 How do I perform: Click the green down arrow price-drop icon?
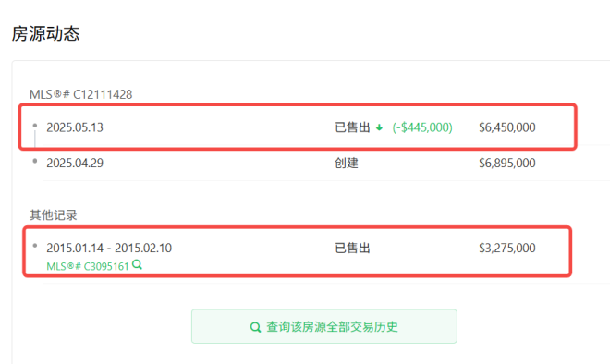tap(379, 127)
